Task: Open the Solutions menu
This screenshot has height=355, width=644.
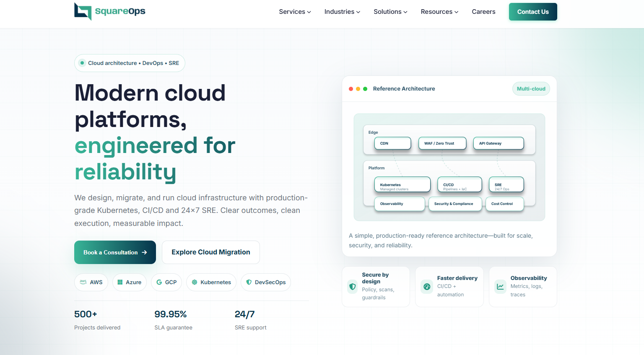Action: 390,12
